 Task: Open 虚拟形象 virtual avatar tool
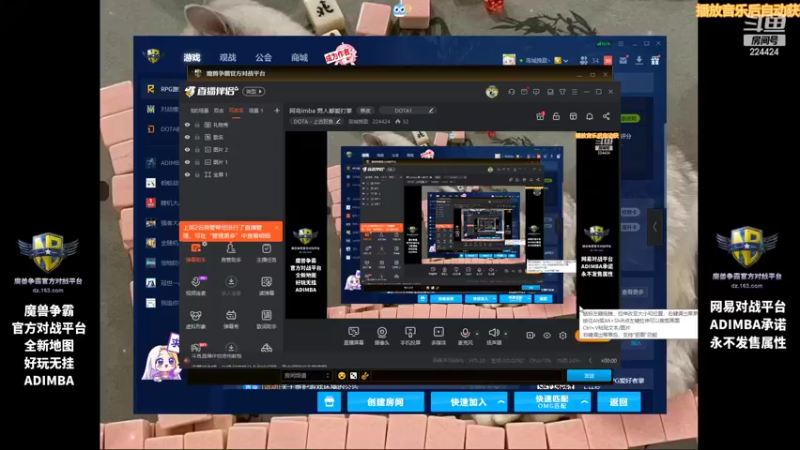click(x=195, y=319)
